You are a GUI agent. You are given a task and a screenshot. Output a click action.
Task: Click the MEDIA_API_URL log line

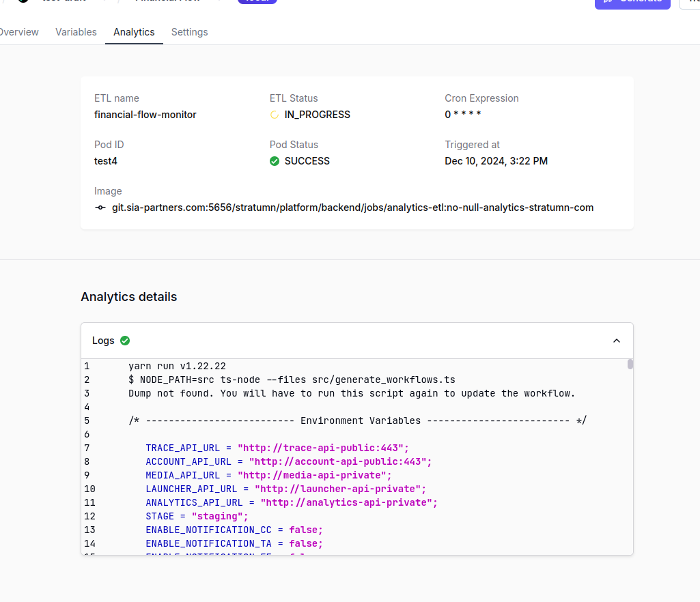[x=268, y=475]
